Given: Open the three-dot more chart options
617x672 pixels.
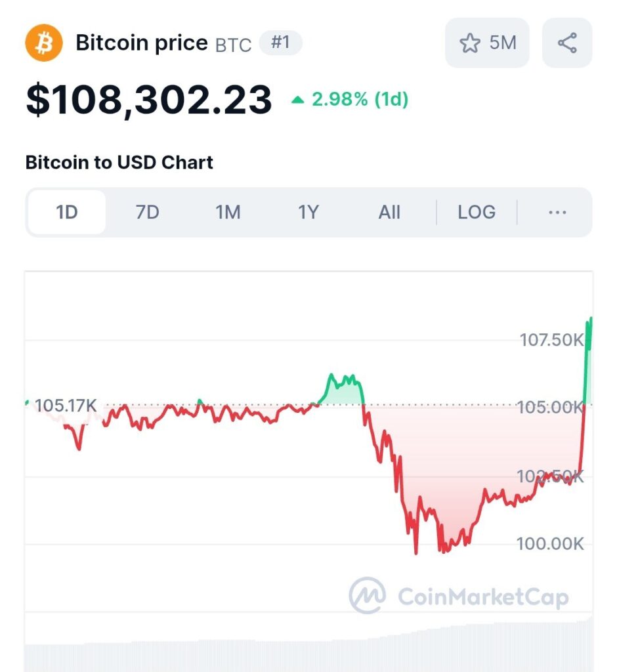Looking at the screenshot, I should click(557, 212).
